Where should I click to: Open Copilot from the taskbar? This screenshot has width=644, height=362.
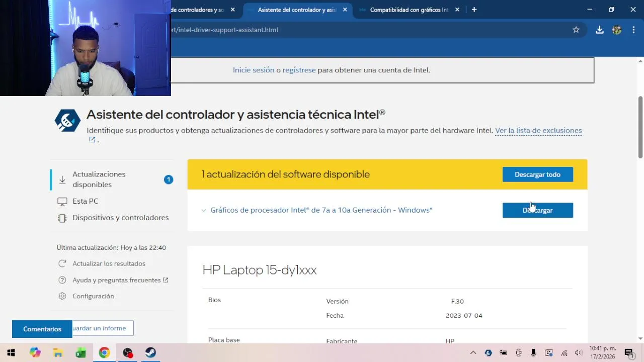pyautogui.click(x=35, y=352)
